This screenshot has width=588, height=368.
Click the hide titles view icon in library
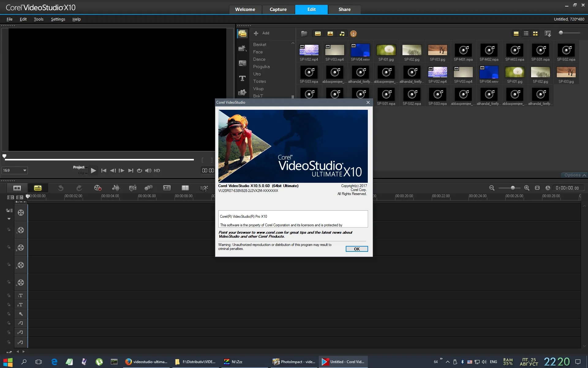(516, 33)
